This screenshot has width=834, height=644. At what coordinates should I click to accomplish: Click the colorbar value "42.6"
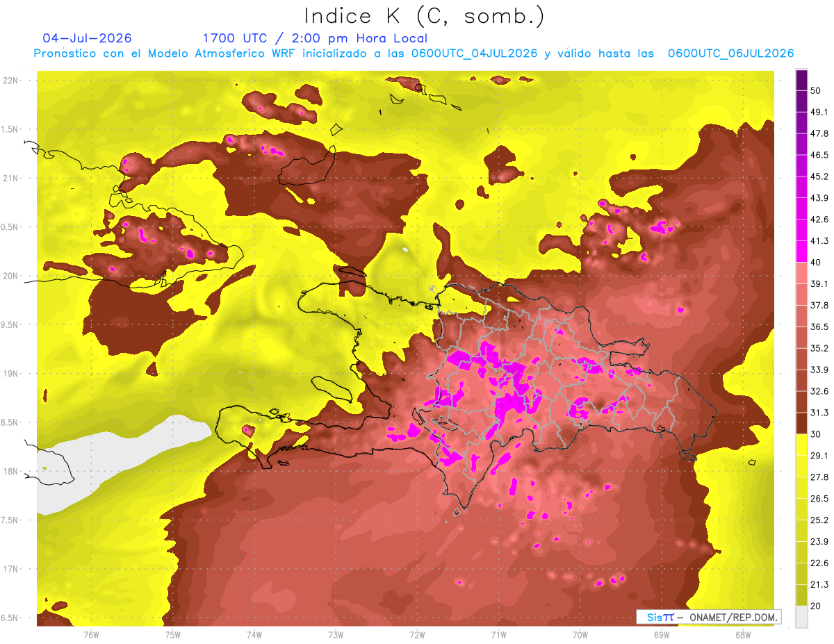[x=819, y=220]
